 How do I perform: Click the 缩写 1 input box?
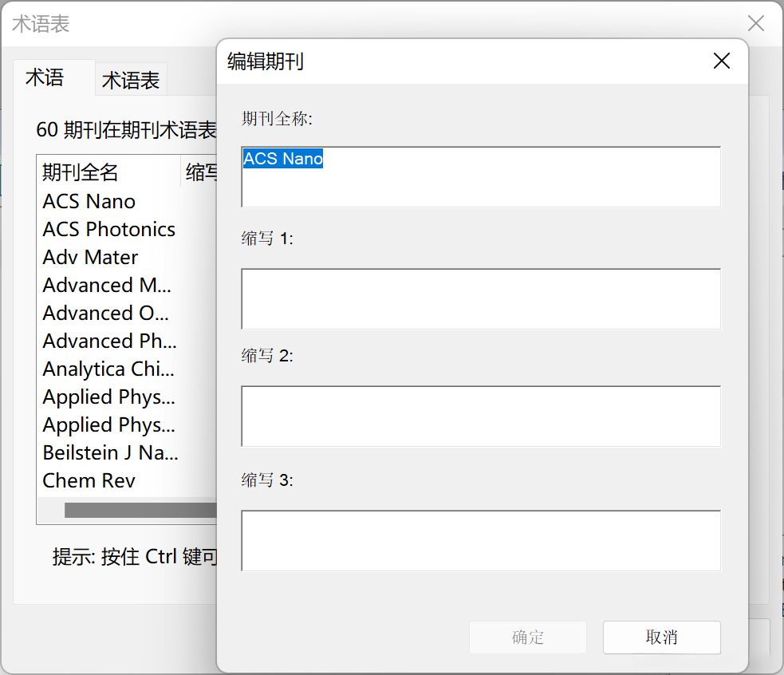click(480, 299)
